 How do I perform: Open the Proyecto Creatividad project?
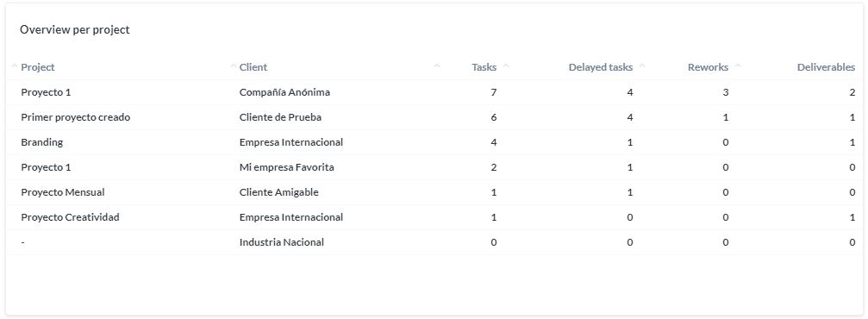(71, 217)
